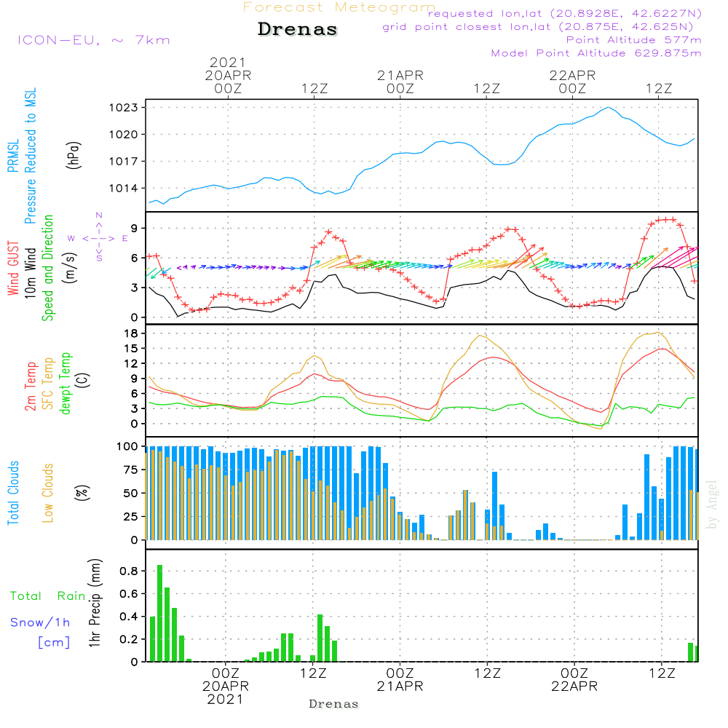Viewport: 728px width, 728px height.
Task: Click 'grid point closest lon,lat' coordinates line
Action: click(538, 26)
